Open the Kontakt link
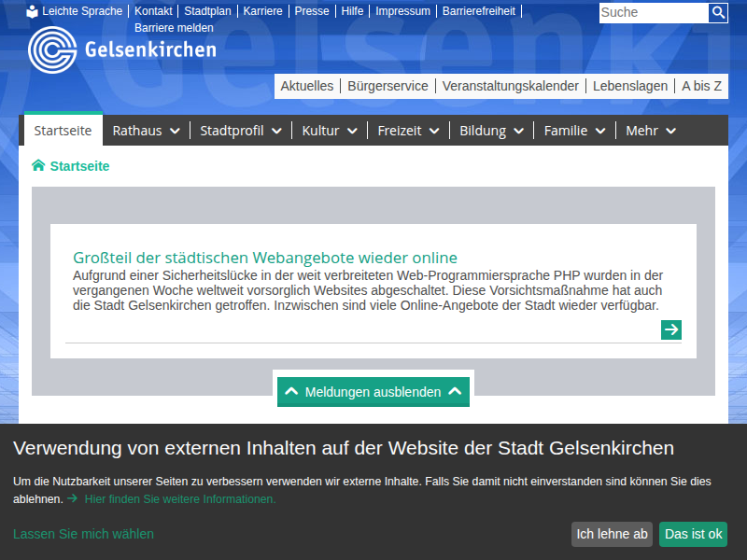This screenshot has height=560, width=747. click(153, 11)
